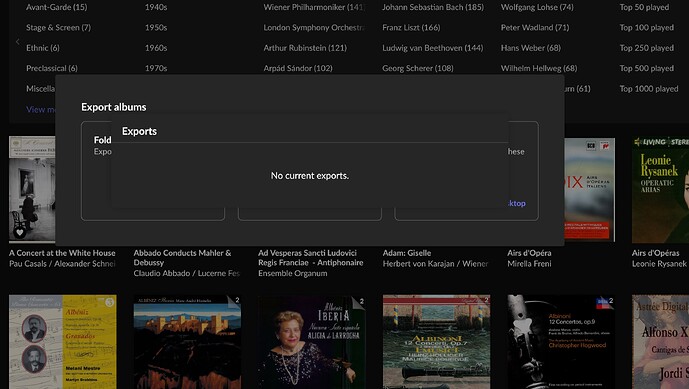Open album title Abbado Conducts Mahler & Debussy
The height and width of the screenshot is (389, 689).
pos(182,258)
